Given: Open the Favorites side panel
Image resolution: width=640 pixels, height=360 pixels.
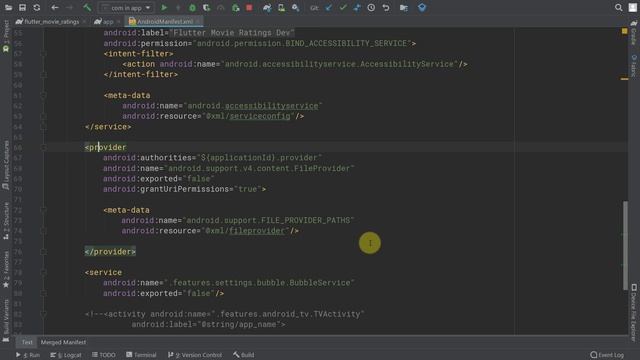Looking at the screenshot, I should click(6, 269).
